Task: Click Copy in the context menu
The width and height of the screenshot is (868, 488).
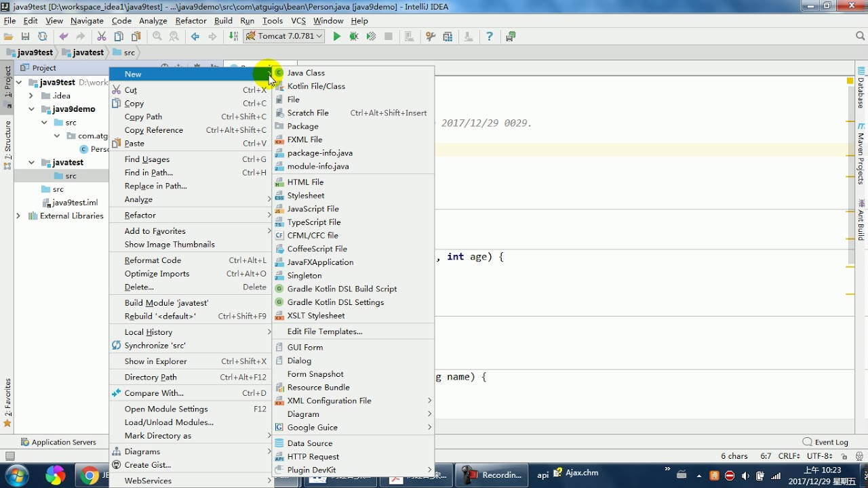Action: pyautogui.click(x=191, y=104)
